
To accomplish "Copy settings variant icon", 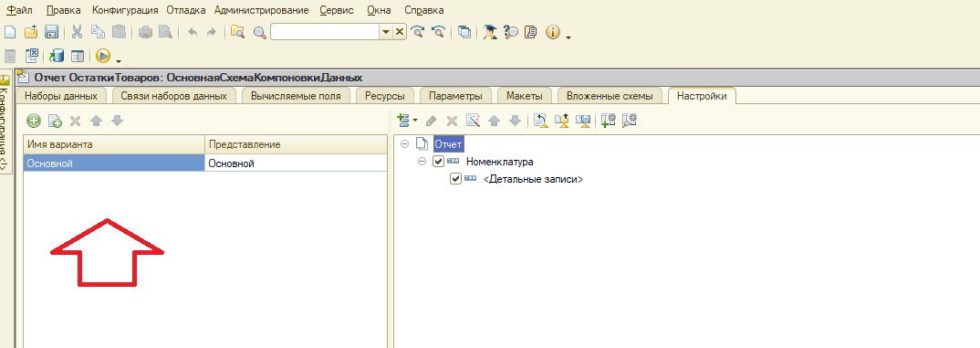I will [x=55, y=121].
